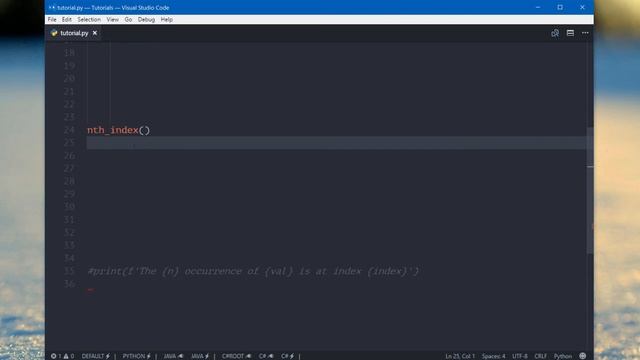
Task: Click the commented print statement on line 35
Action: (253, 271)
